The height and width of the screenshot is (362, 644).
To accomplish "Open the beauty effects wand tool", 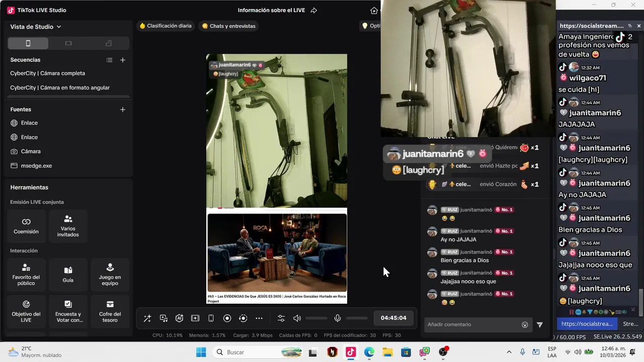I will point(147,318).
